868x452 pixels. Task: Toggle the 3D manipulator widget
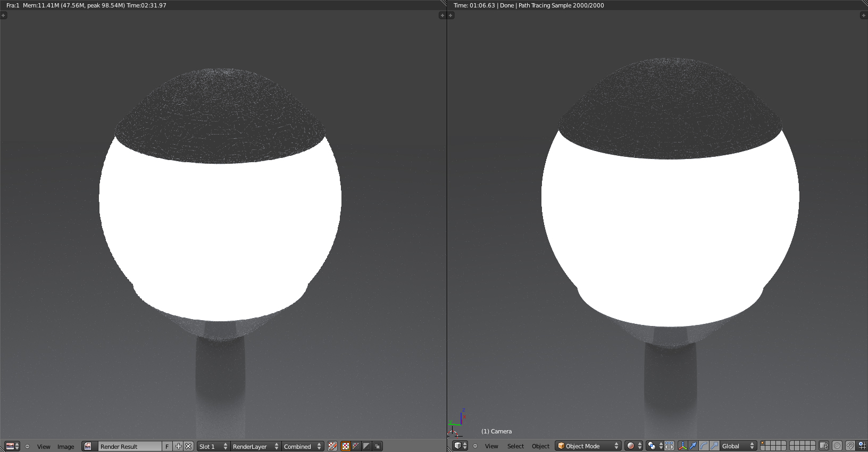tap(683, 446)
